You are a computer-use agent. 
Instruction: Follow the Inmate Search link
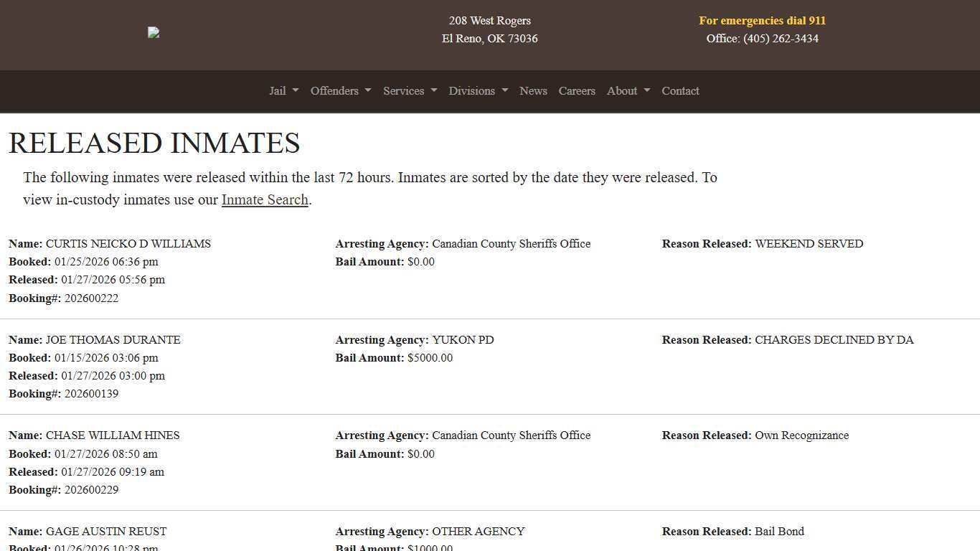pos(264,199)
